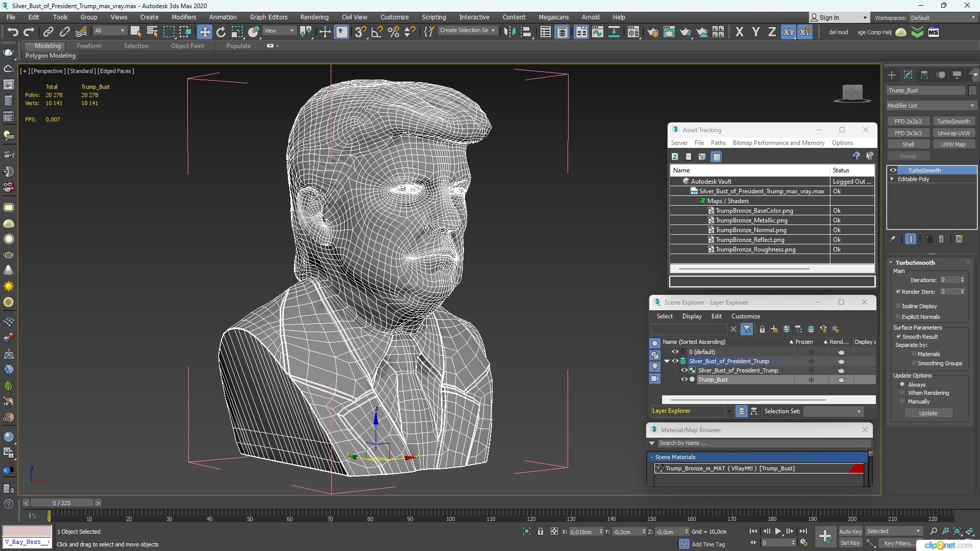The height and width of the screenshot is (551, 980).
Task: Click Remove modifier trash icon
Action: coord(941,239)
